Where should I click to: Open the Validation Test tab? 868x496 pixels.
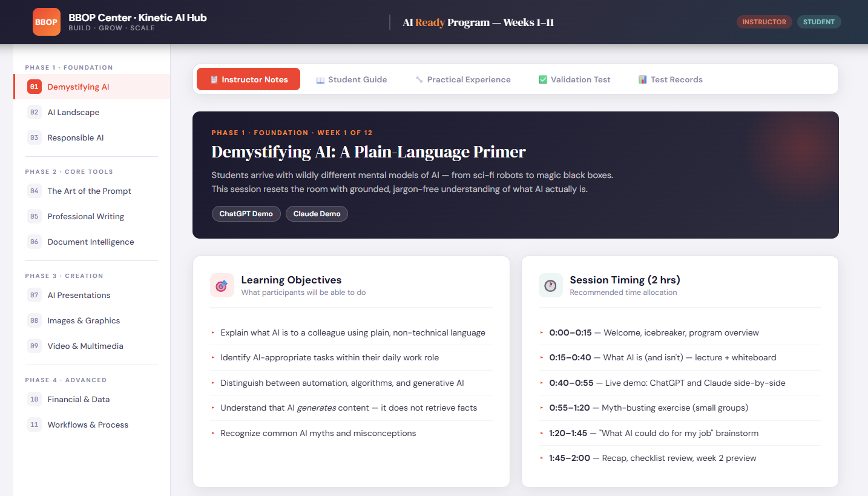point(574,79)
